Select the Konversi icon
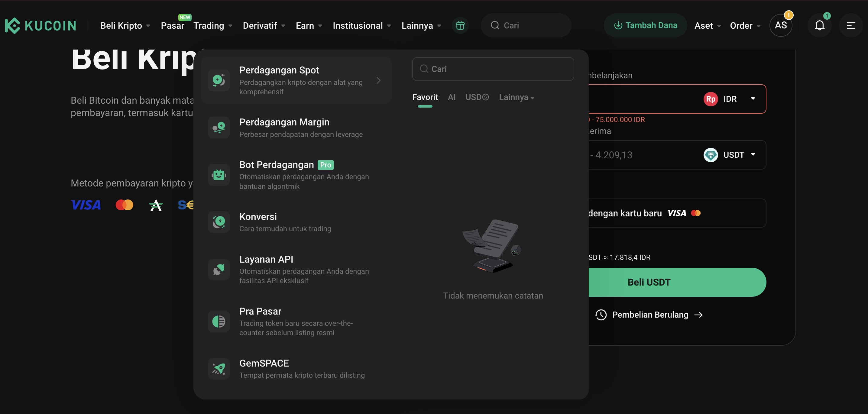 point(219,222)
